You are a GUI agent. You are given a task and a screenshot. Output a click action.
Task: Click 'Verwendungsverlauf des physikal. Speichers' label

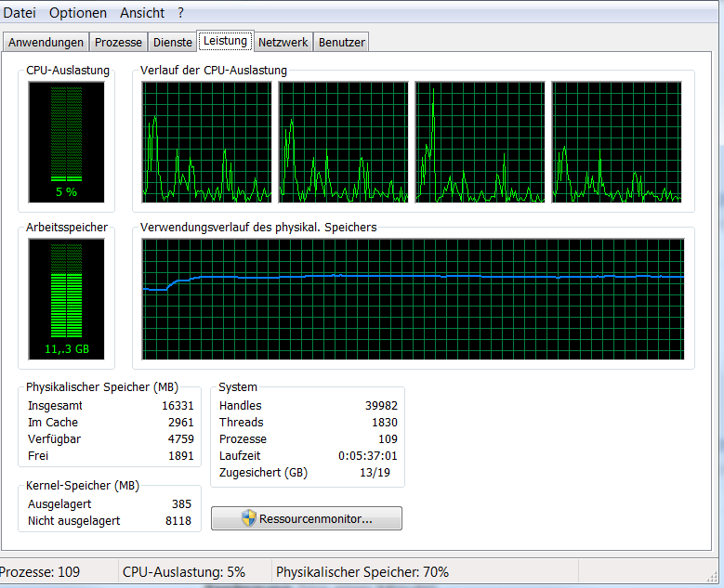click(x=258, y=227)
